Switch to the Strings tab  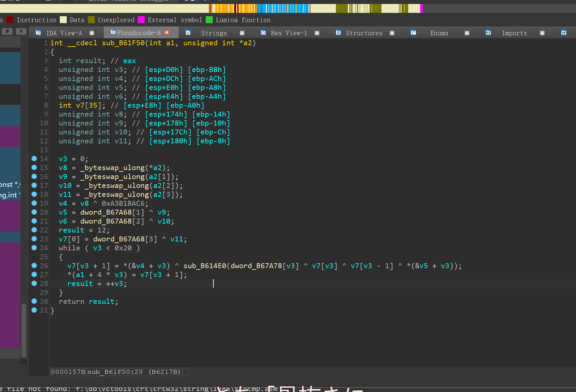214,33
